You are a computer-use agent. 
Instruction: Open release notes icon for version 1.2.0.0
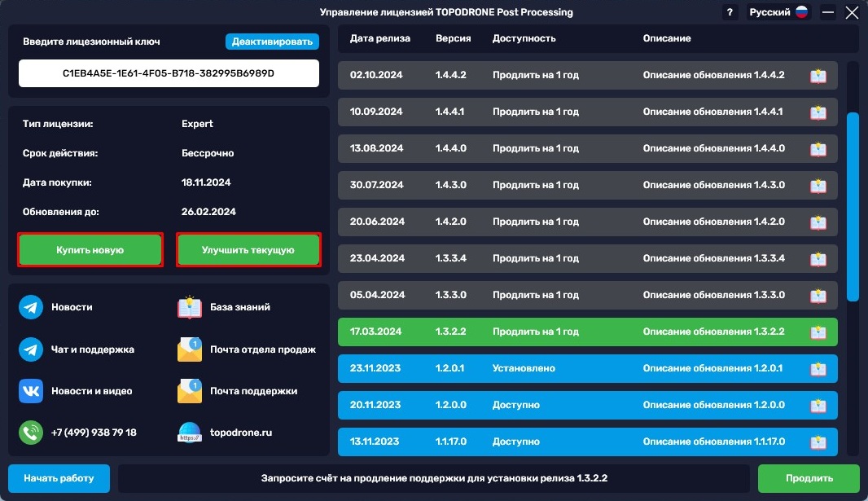(818, 405)
